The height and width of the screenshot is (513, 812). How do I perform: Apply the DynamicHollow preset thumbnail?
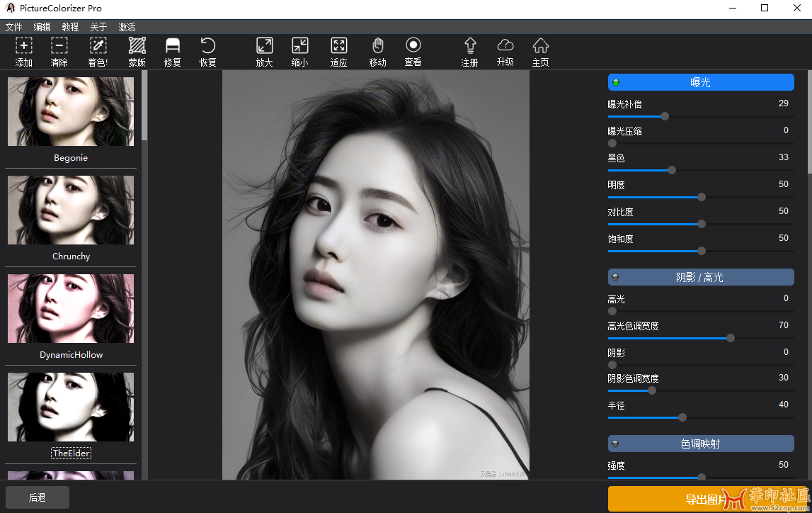pyautogui.click(x=71, y=308)
